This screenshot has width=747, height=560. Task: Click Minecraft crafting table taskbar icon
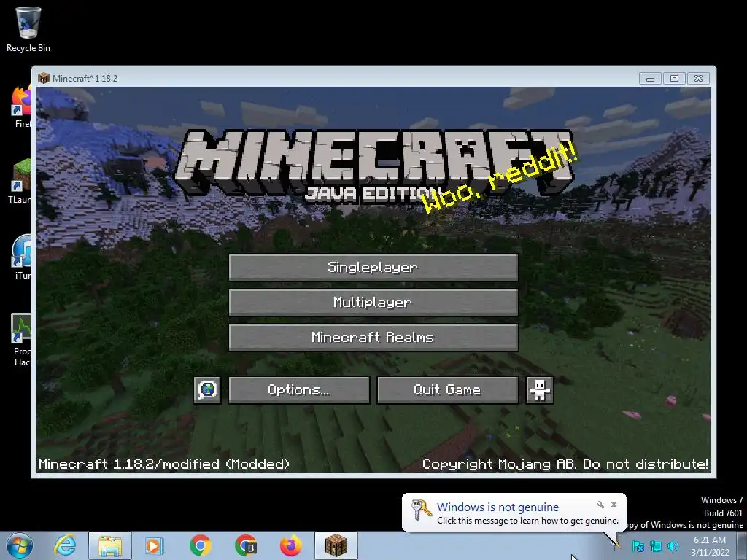pos(336,545)
